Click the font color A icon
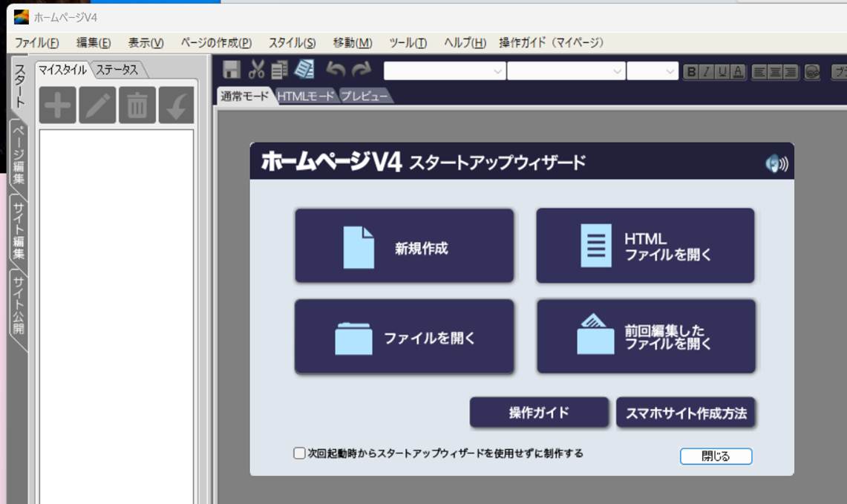Screen dimensions: 847x504 pos(738,72)
